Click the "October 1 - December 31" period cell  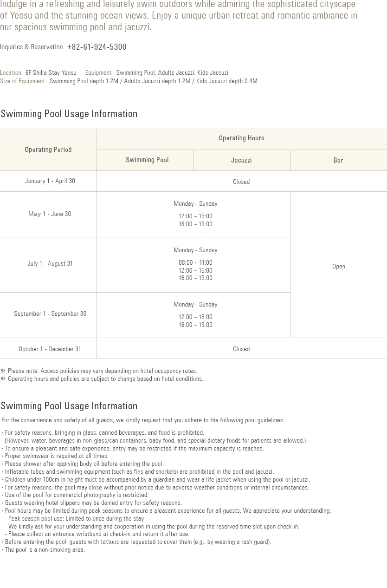click(x=50, y=349)
